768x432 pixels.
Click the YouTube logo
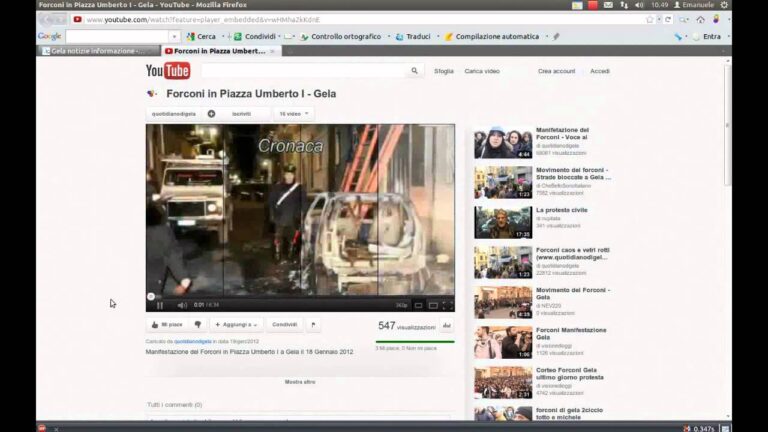167,71
